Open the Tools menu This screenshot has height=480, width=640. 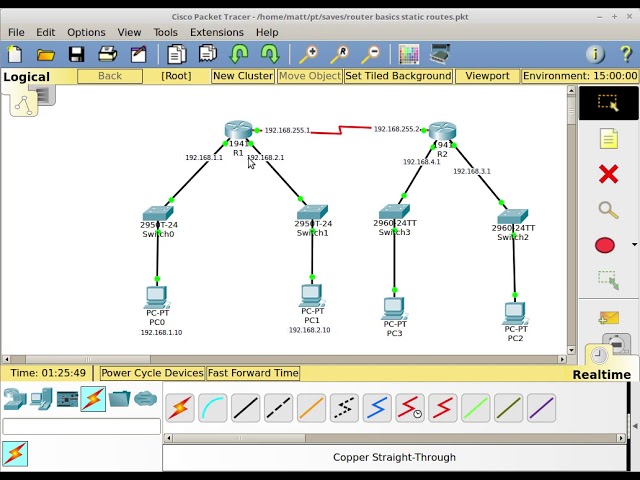[165, 32]
